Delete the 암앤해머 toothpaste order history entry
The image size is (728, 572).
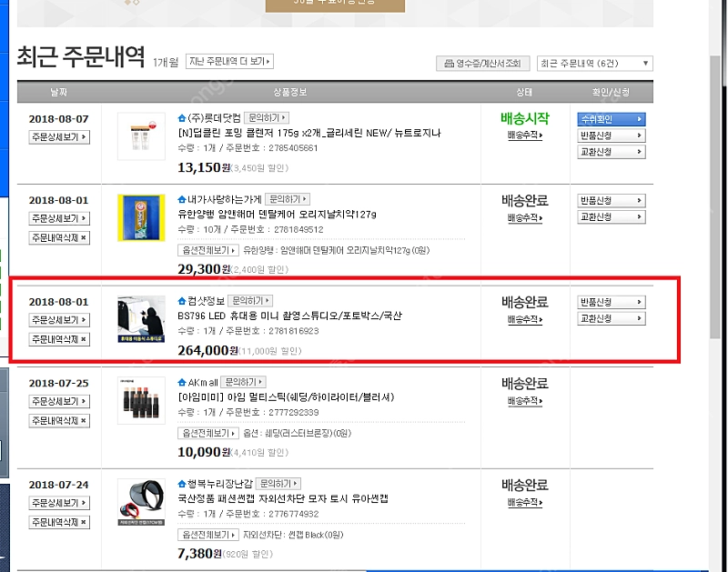pyautogui.click(x=59, y=237)
